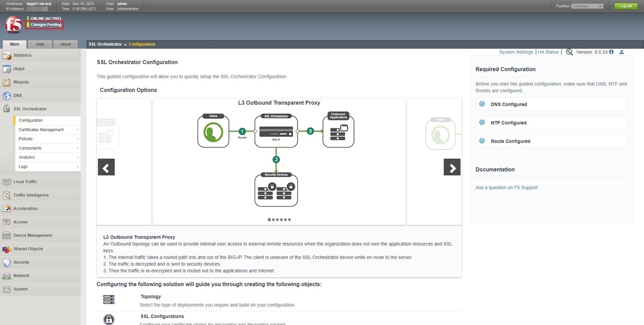
Task: Open Ask a question on F5 Support
Action: (x=508, y=187)
